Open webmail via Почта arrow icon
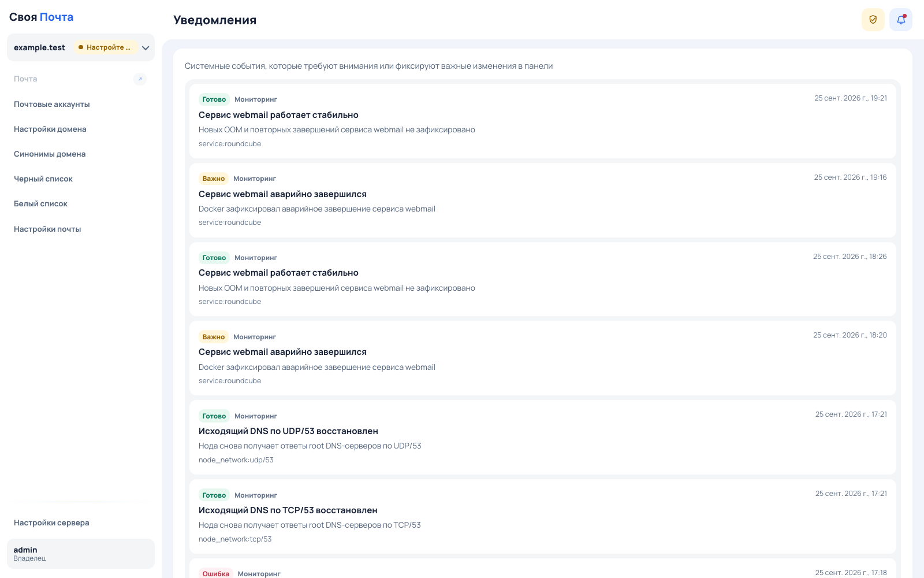Viewport: 924px width, 578px height. 140,79
